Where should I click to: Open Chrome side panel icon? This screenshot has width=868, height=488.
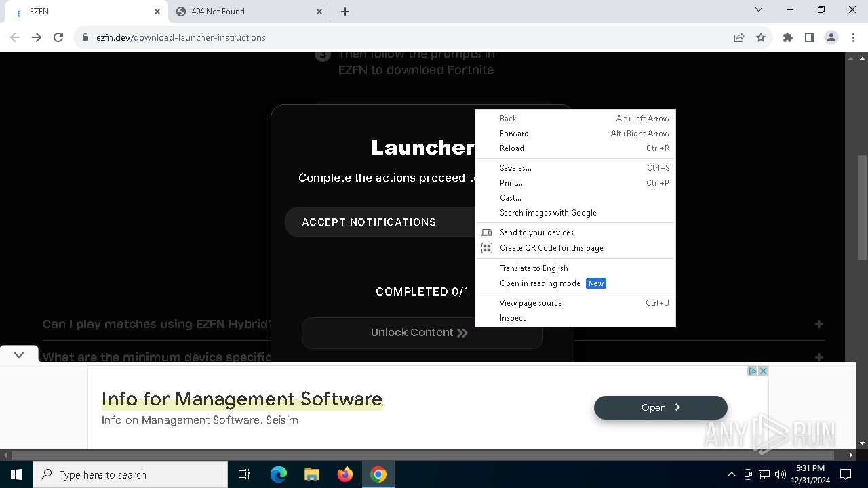[810, 37]
